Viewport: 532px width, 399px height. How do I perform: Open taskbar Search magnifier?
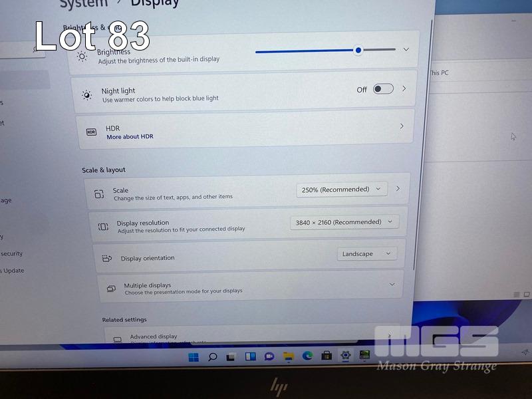[x=213, y=357]
